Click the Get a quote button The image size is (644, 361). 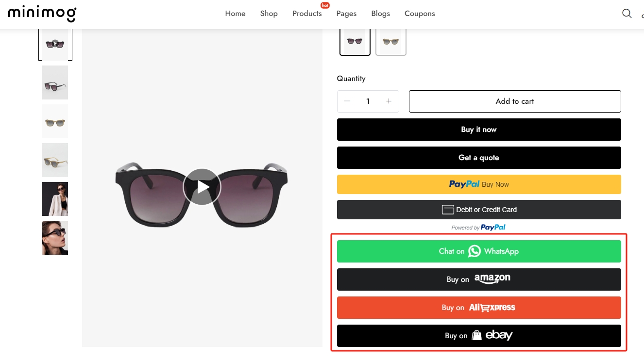coord(479,158)
